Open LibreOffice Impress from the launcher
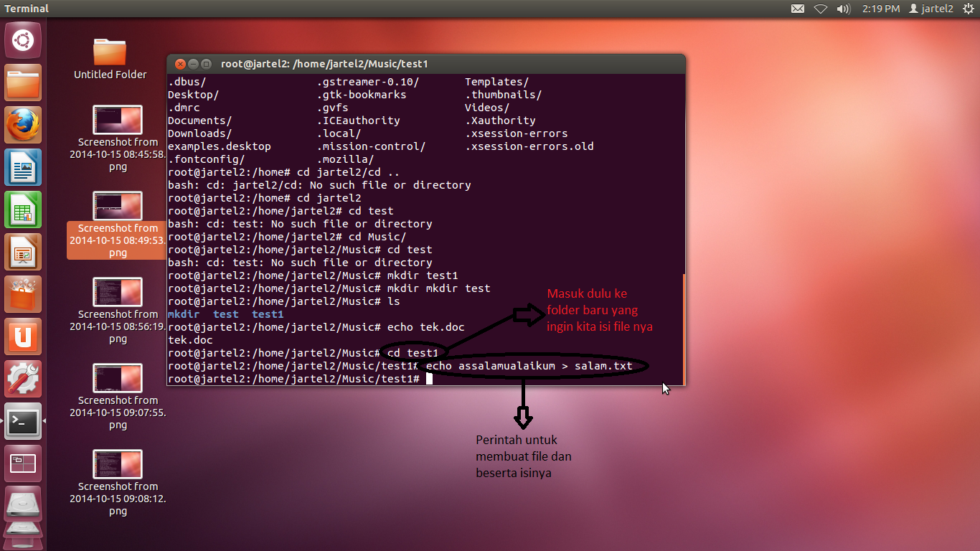 [24, 252]
